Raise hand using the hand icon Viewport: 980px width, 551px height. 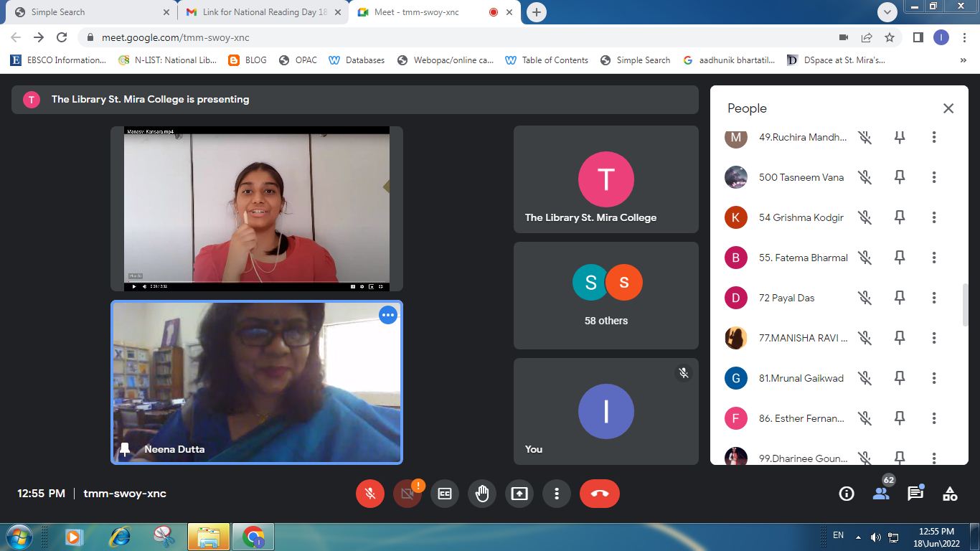(x=482, y=494)
